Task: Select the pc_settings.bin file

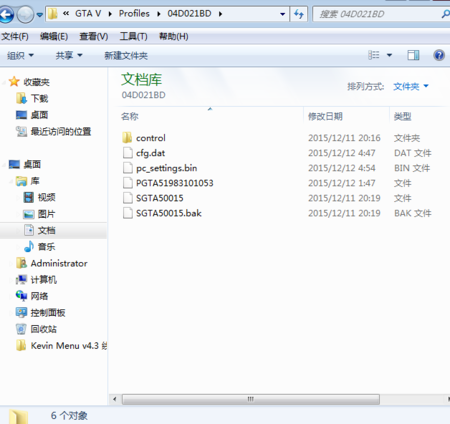Action: [x=166, y=168]
